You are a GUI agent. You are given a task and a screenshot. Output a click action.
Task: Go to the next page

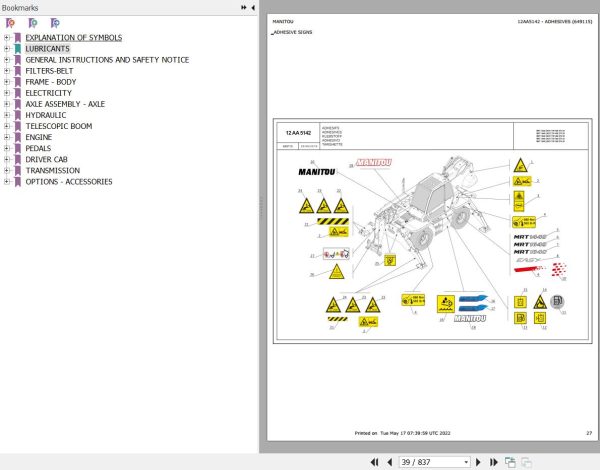pyautogui.click(x=478, y=462)
